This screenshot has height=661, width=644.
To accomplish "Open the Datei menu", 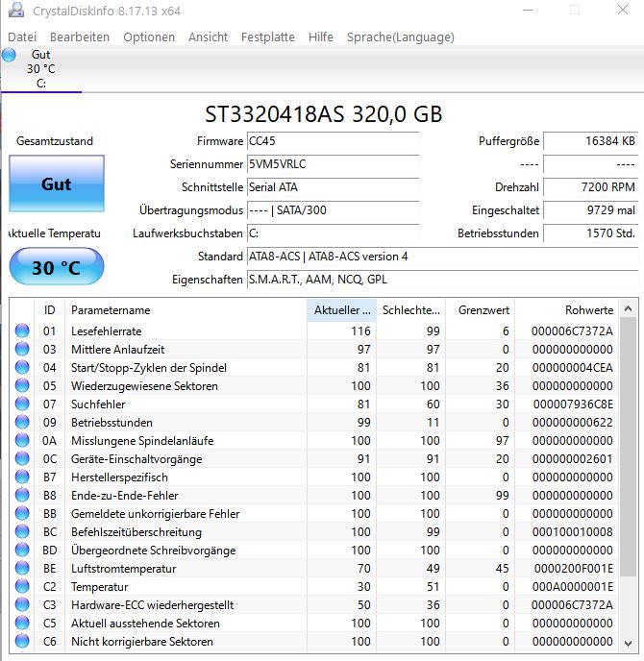I will tap(22, 37).
